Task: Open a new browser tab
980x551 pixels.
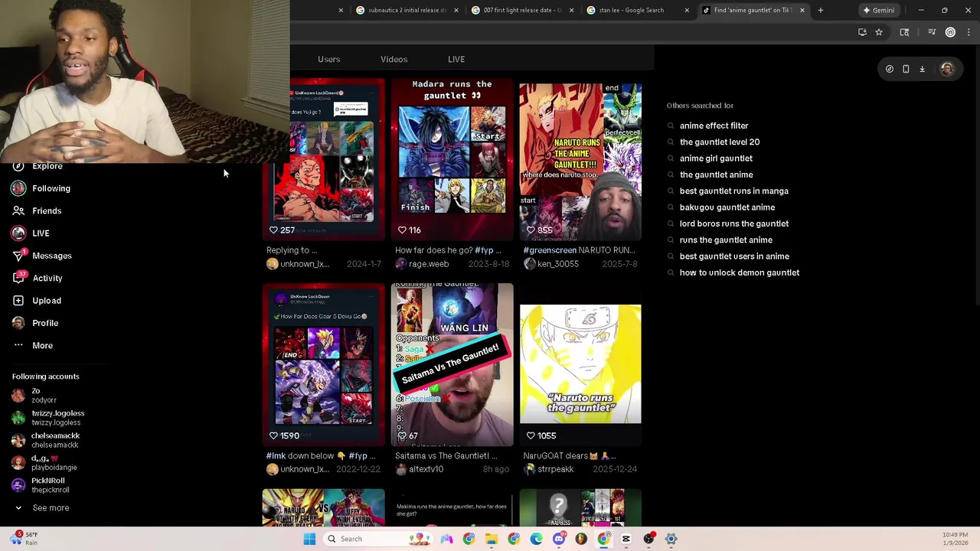Action: point(820,11)
